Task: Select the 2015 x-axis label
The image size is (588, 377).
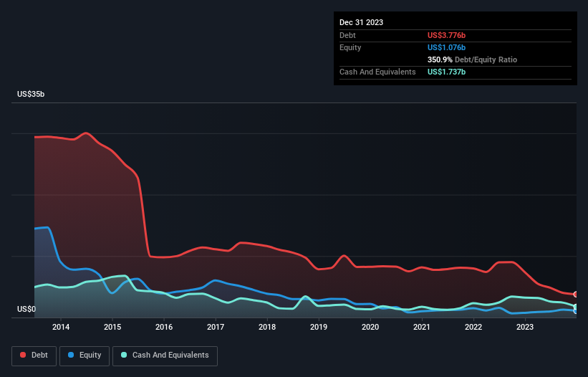Action: 112,327
